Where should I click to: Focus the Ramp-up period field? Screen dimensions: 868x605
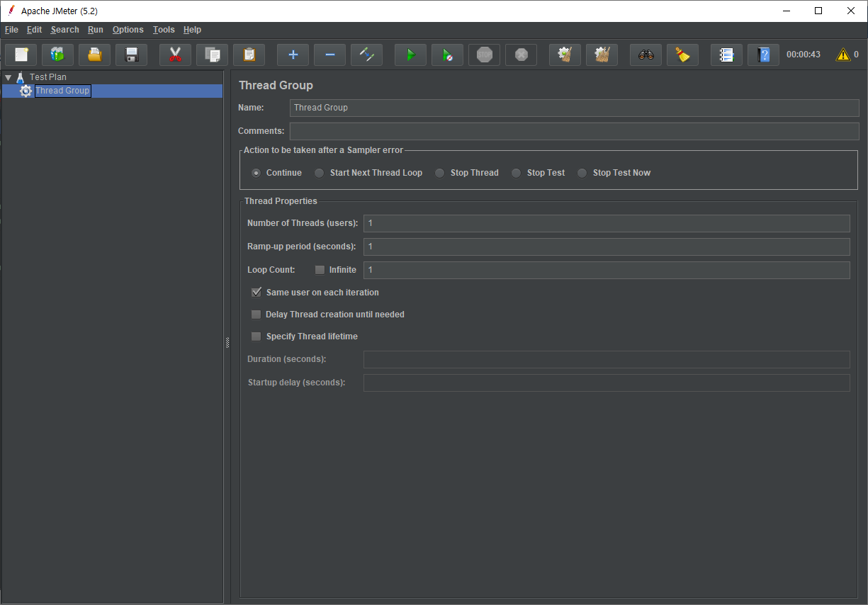pos(607,247)
